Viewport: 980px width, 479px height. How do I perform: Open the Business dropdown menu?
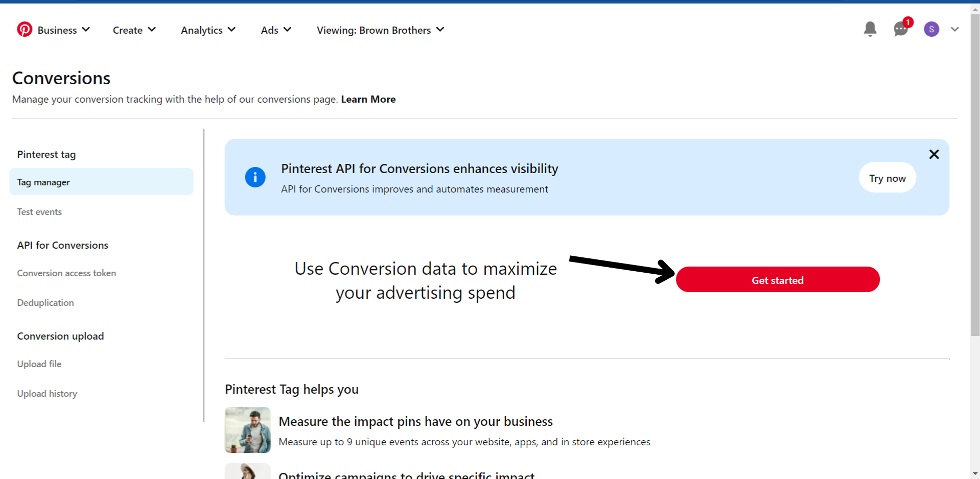(64, 30)
